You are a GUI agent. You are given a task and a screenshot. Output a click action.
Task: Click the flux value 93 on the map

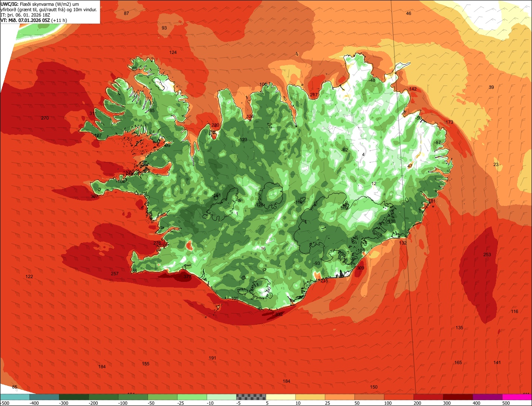(164, 28)
